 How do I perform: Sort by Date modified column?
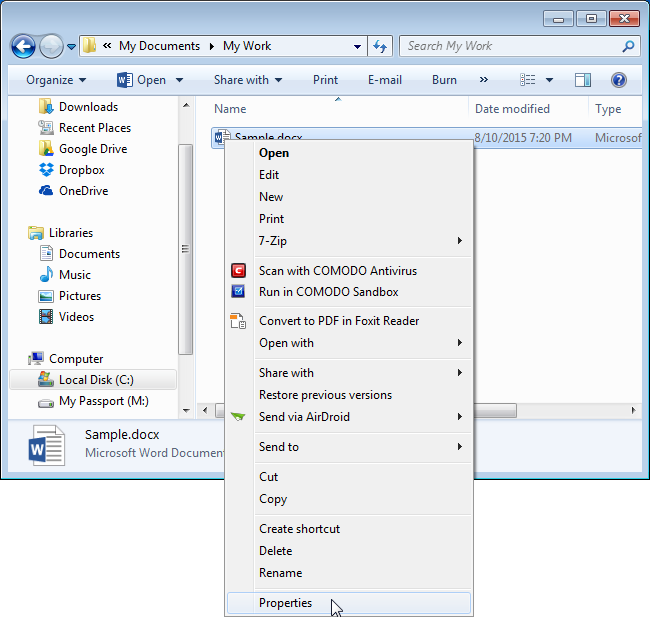pos(512,109)
